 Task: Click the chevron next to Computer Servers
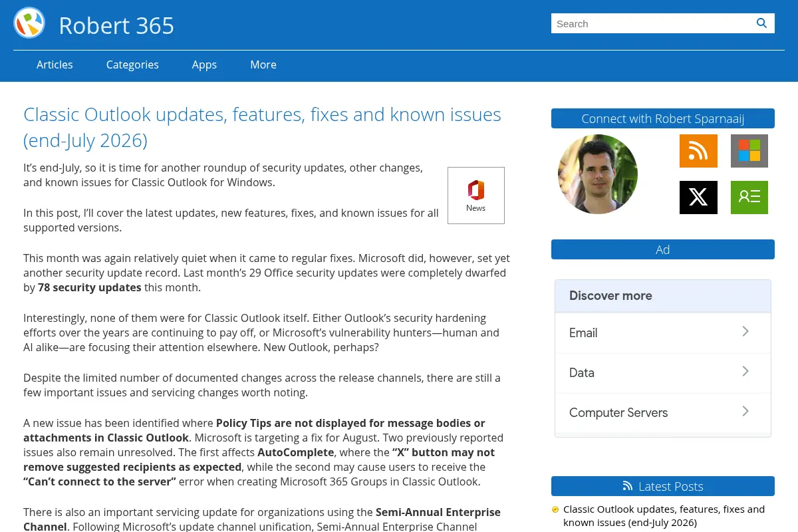point(745,411)
